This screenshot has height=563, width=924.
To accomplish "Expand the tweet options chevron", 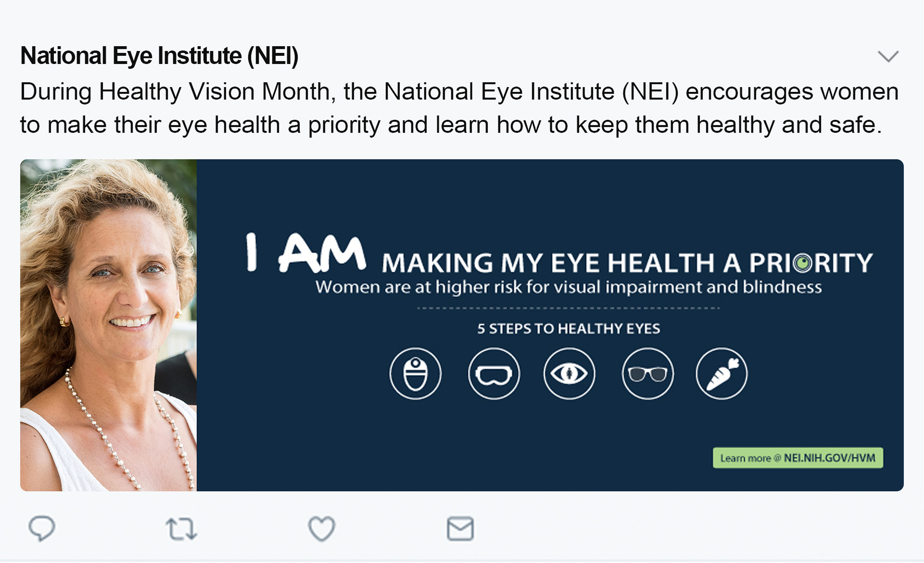I will tap(888, 56).
